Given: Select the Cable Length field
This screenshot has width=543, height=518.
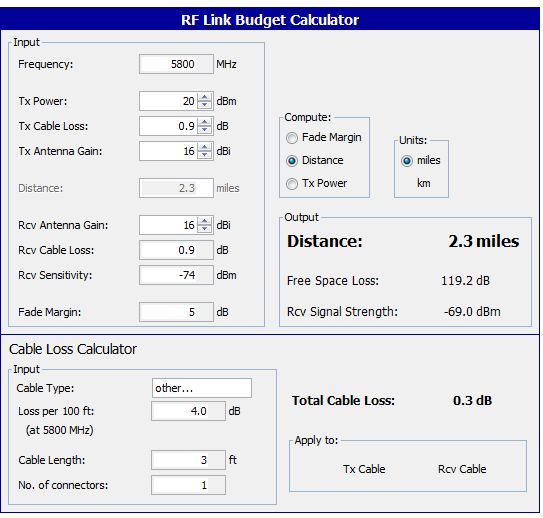Looking at the screenshot, I should [188, 460].
